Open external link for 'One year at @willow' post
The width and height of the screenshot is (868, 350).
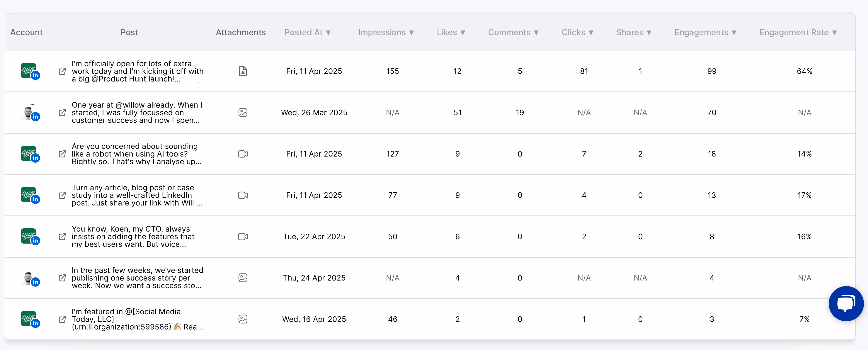(x=62, y=113)
